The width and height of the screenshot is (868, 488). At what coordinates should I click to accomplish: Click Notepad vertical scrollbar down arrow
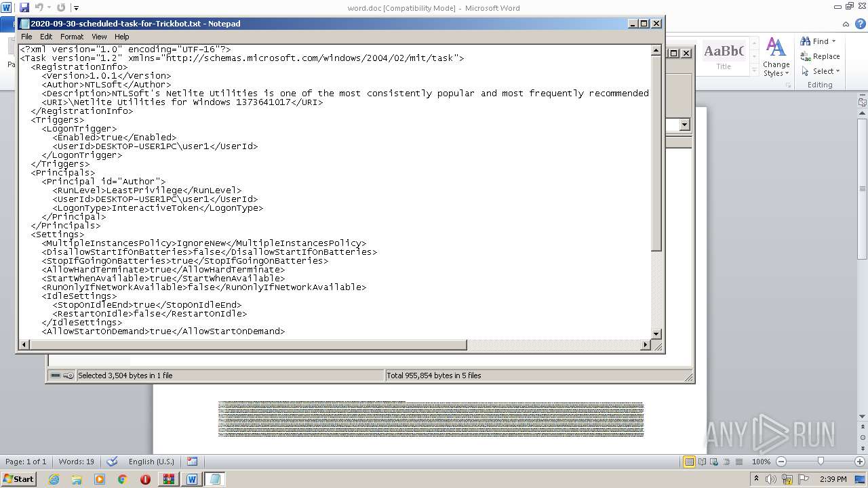point(656,333)
